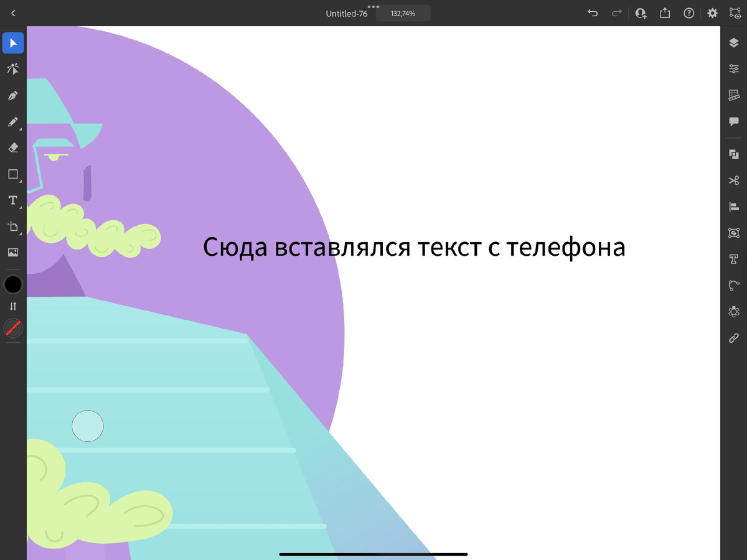This screenshot has width=747, height=560.
Task: Open the Precision grid and guides panel
Action: (734, 96)
